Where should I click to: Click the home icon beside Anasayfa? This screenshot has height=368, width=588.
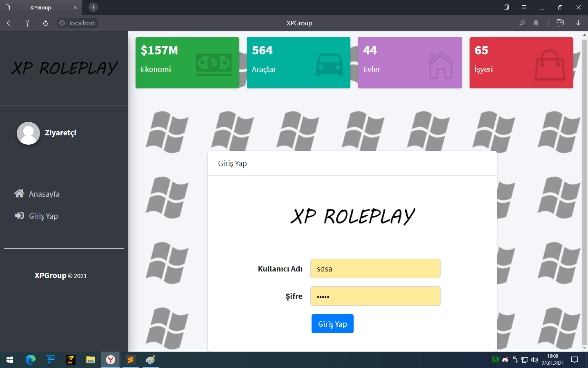click(19, 193)
